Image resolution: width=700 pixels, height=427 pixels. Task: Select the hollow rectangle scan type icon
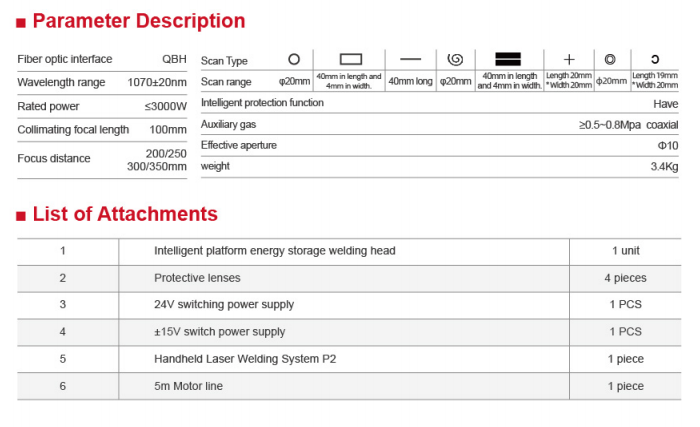click(349, 59)
